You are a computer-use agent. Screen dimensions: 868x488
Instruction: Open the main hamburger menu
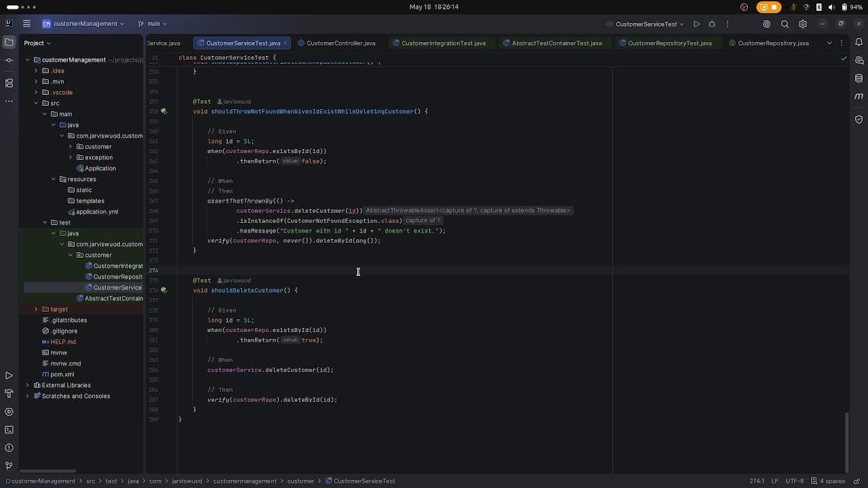click(x=26, y=24)
